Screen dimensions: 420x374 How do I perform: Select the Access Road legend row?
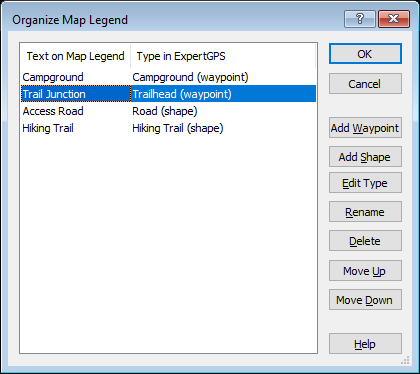[168, 111]
